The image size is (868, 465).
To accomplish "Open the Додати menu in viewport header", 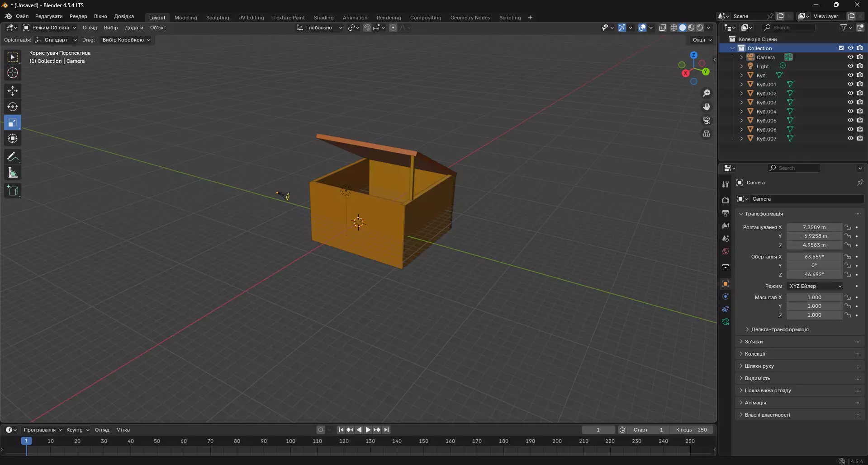I will coord(134,28).
